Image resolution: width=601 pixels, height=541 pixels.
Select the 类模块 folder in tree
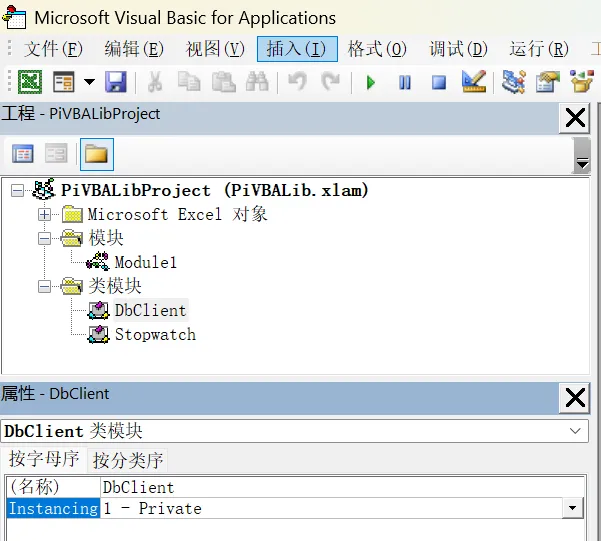tap(115, 286)
